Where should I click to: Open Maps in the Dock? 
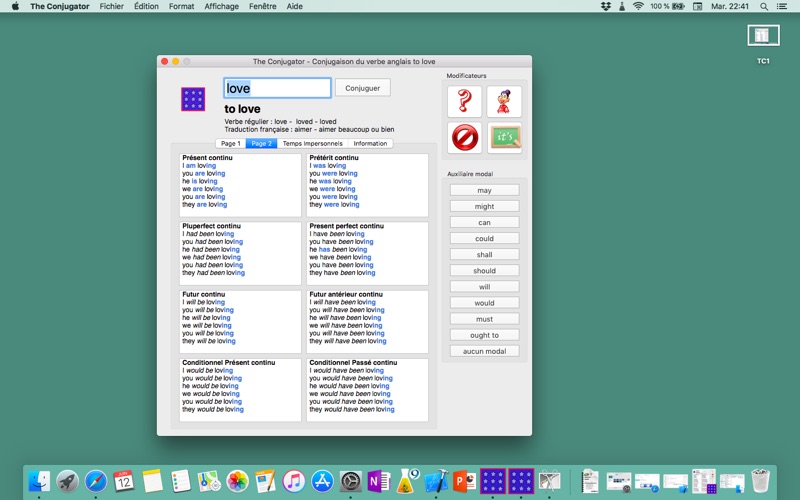pyautogui.click(x=209, y=481)
